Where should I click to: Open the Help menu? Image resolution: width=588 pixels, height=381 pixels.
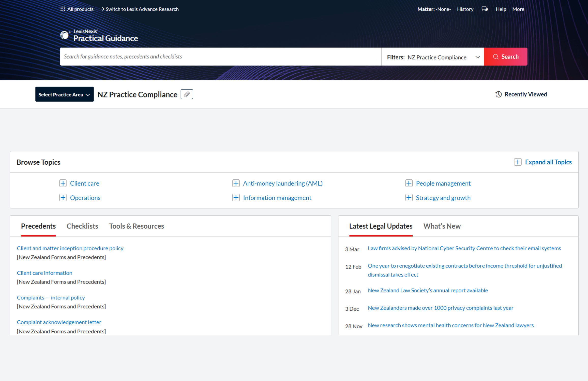pyautogui.click(x=501, y=9)
